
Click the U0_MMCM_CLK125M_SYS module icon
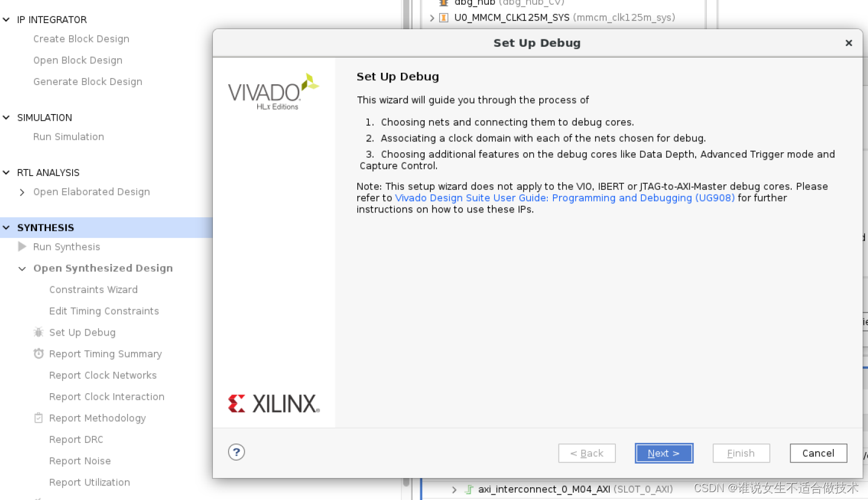point(443,18)
